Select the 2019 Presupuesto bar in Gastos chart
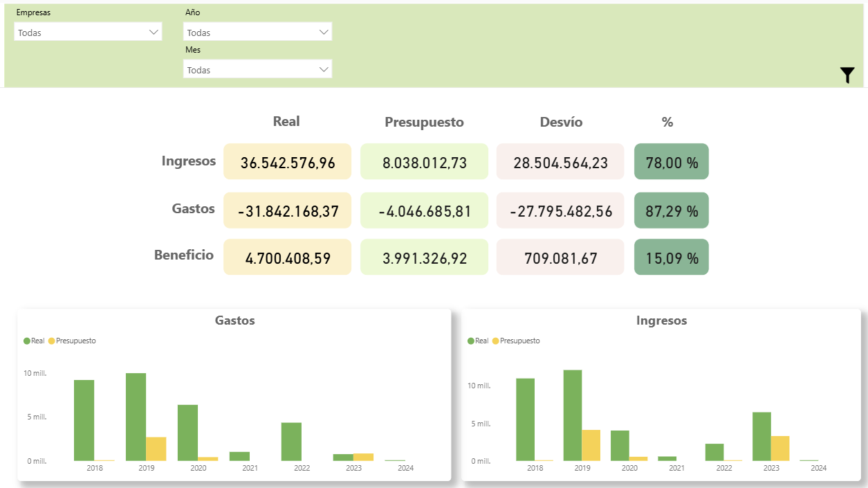 pos(156,449)
